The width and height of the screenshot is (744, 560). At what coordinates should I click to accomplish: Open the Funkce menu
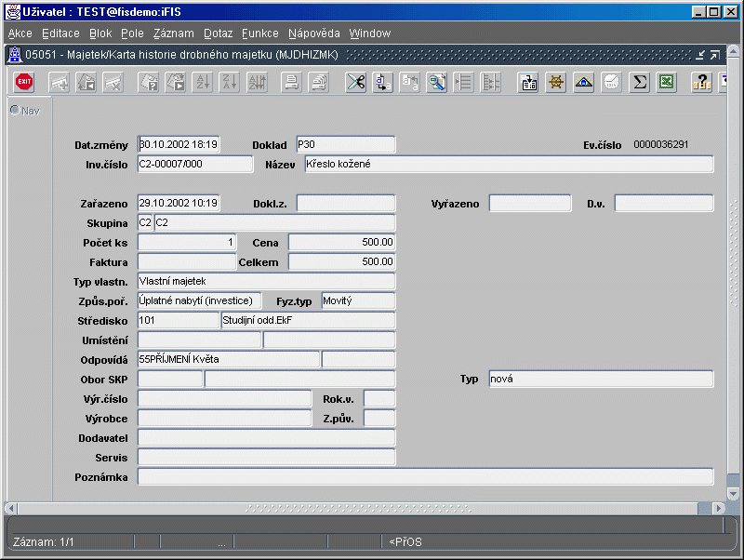point(259,33)
